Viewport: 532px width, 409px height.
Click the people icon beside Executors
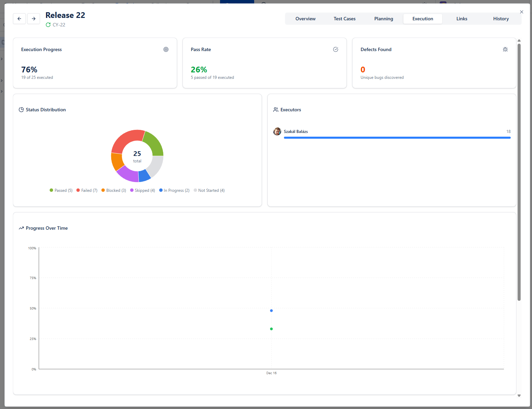coord(276,110)
